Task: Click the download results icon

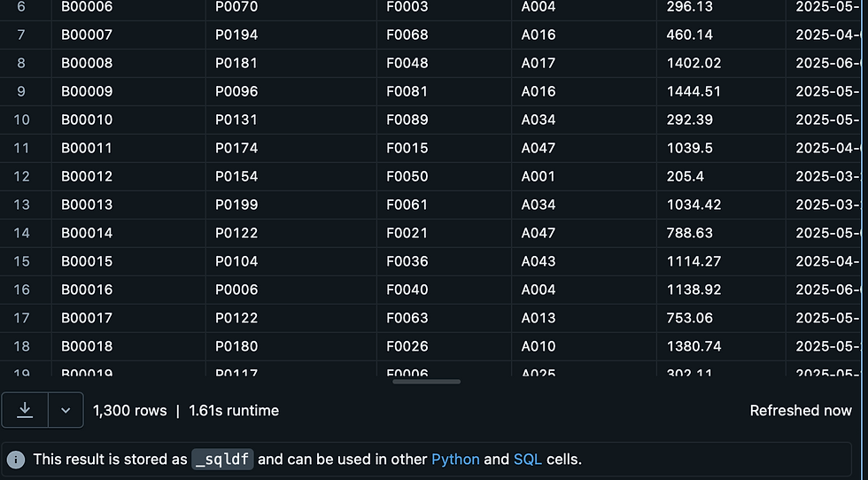Action: (26, 410)
